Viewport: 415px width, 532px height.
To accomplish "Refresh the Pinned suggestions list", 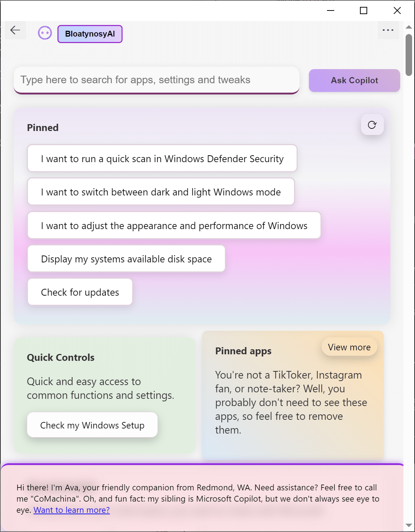I will click(x=372, y=125).
